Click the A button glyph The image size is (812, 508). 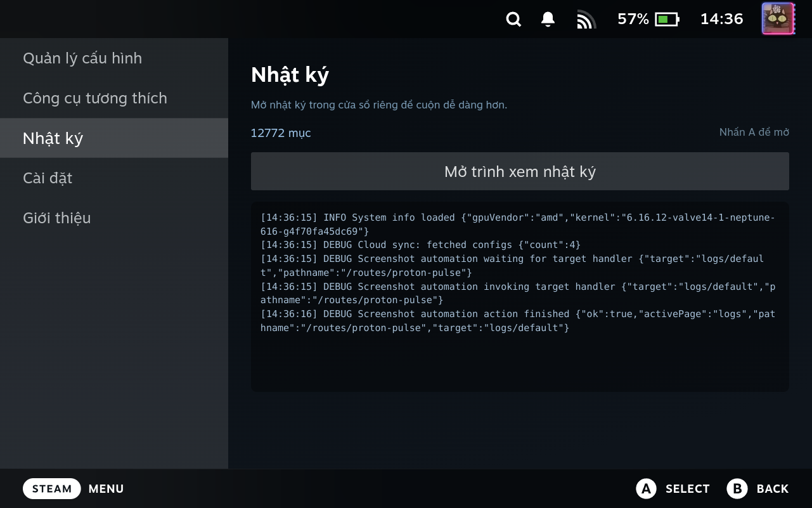(x=646, y=488)
